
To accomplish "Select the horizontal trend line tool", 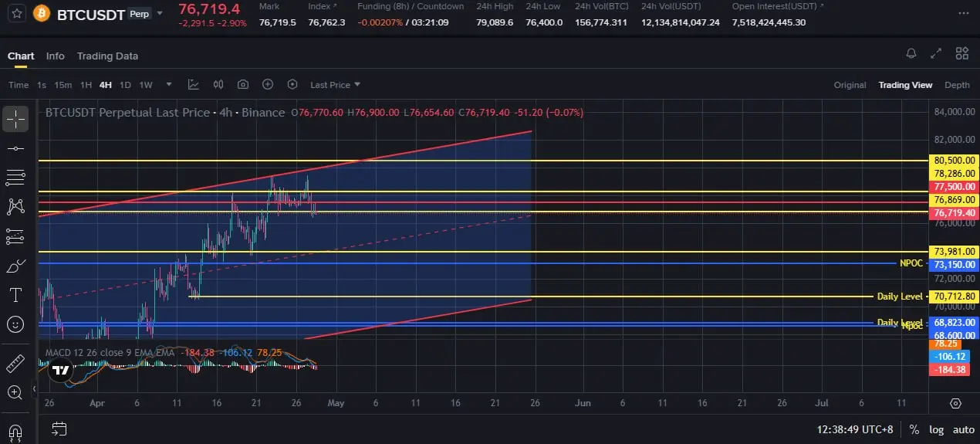I will 15,148.
